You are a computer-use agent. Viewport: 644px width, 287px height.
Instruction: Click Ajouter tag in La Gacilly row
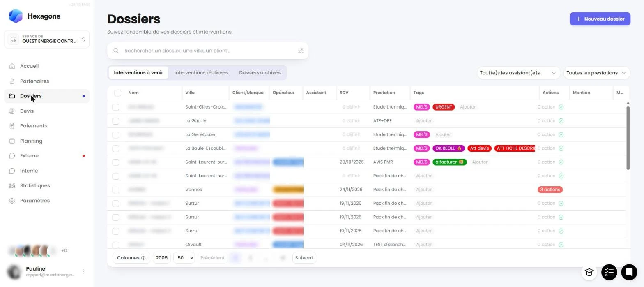pyautogui.click(x=424, y=121)
